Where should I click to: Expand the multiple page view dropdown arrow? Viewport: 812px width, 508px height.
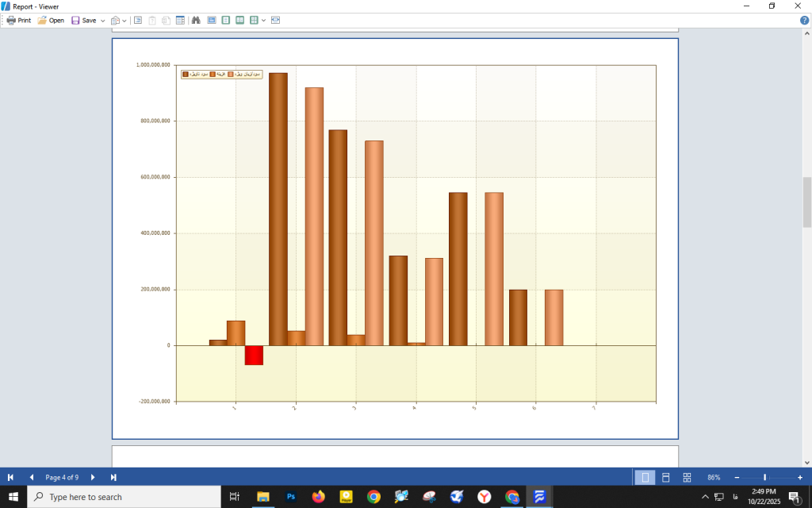tap(263, 20)
